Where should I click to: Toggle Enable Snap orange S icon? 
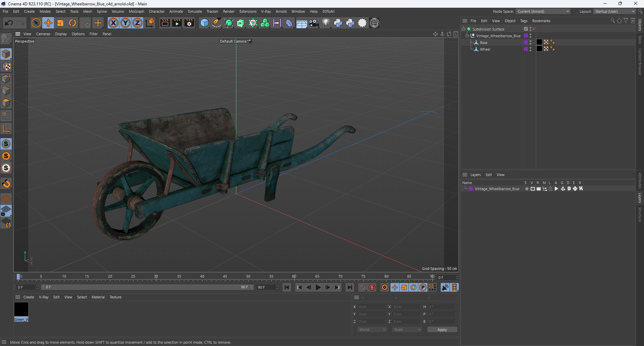pos(6,156)
